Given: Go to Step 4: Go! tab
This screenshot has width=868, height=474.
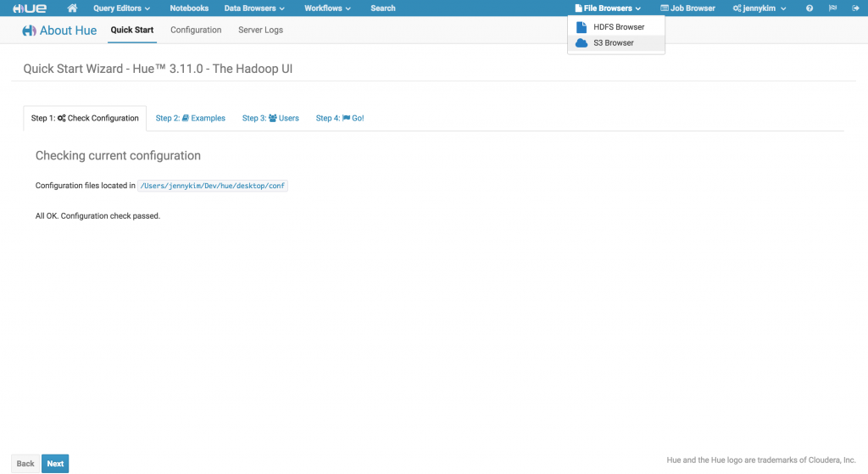Looking at the screenshot, I should pos(340,118).
